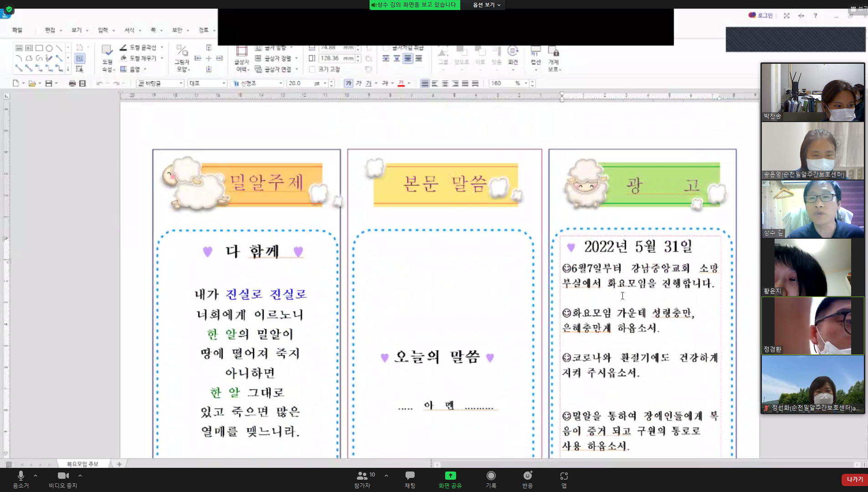
Task: Click 개체 보호 object protect tool
Action: pyautogui.click(x=554, y=59)
